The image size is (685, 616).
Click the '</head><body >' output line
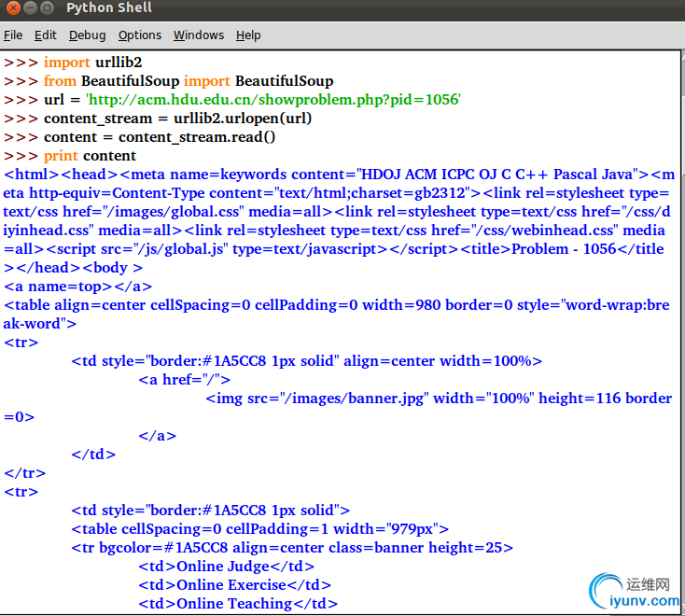click(x=73, y=268)
